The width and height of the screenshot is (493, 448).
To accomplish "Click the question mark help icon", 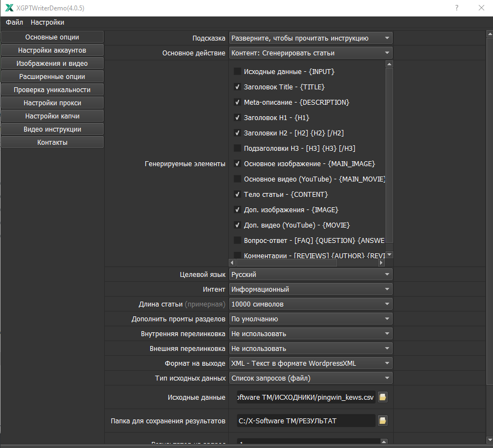I will pyautogui.click(x=457, y=8).
